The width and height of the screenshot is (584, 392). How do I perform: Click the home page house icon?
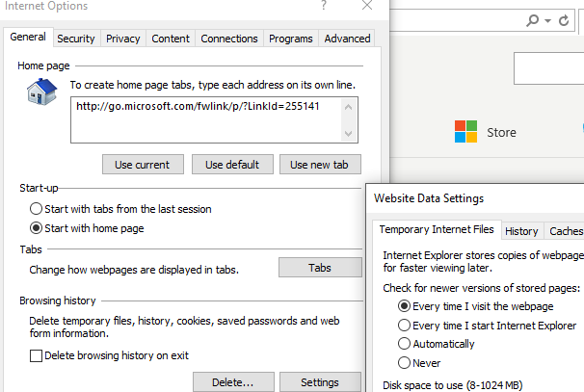[41, 91]
